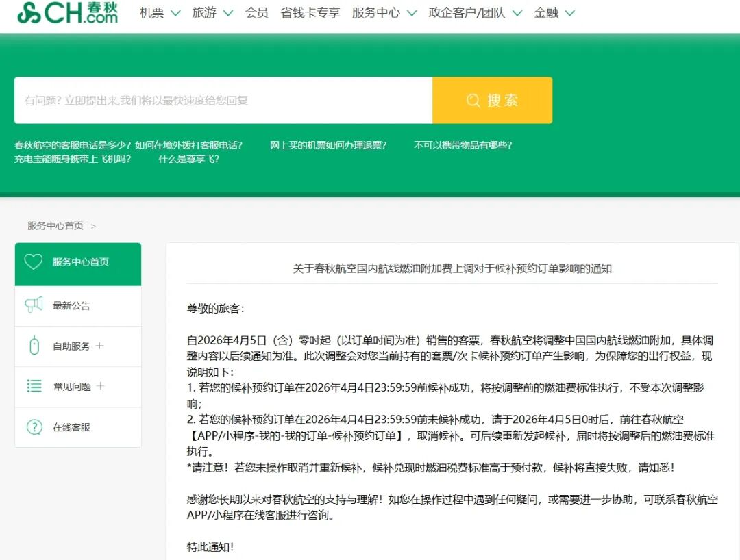Select 常见问题 label in the sidebar

point(72,387)
